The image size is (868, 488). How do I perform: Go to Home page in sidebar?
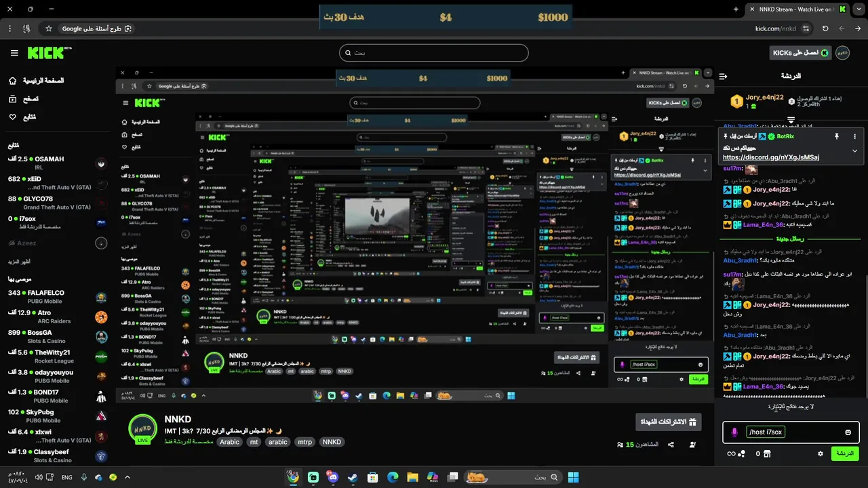[x=37, y=81]
